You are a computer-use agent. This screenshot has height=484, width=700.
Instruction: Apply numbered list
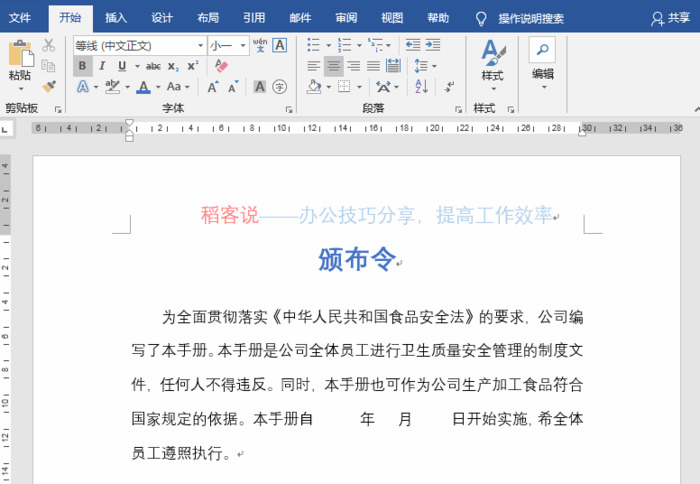click(x=344, y=45)
